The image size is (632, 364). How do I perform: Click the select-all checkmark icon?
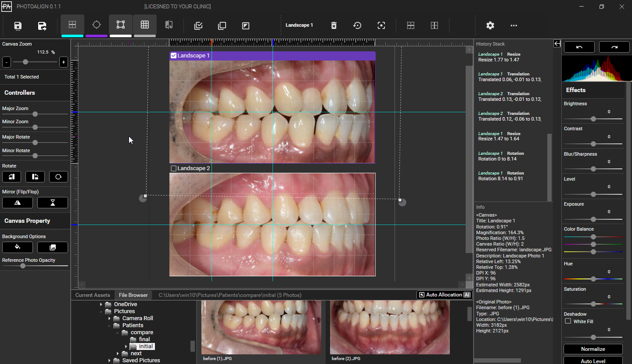(x=198, y=26)
